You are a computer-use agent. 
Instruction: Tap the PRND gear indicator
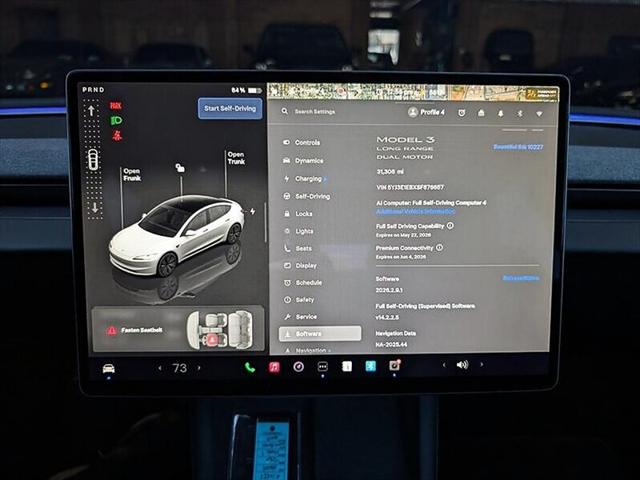pos(93,90)
